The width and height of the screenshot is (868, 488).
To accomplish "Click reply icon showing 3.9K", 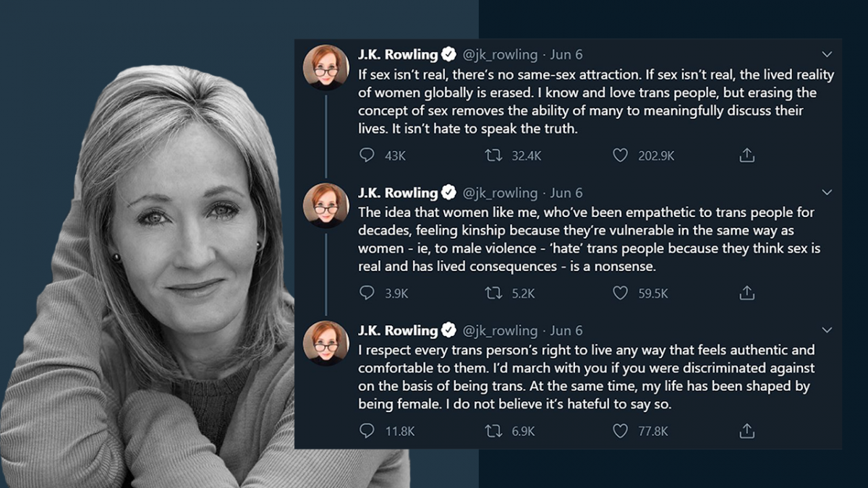I will point(367,293).
